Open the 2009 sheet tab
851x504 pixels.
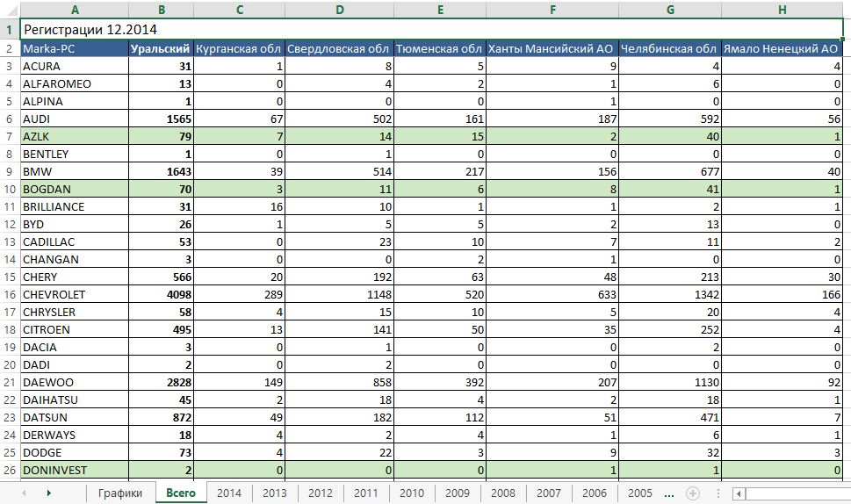point(458,493)
